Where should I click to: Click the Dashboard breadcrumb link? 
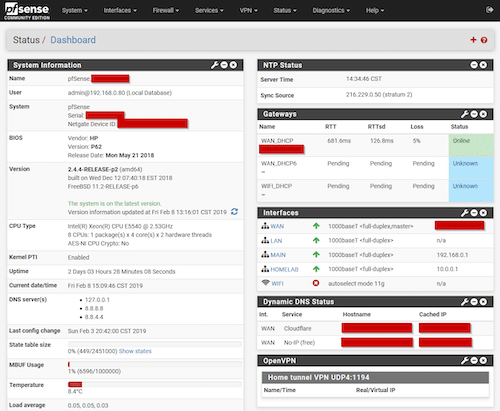pyautogui.click(x=73, y=40)
